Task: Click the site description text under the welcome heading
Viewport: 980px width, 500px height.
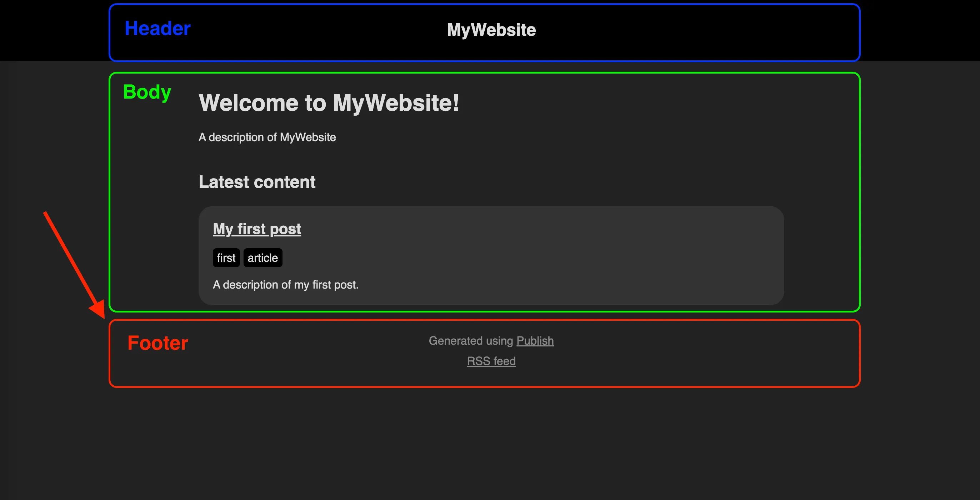Action: pyautogui.click(x=267, y=137)
